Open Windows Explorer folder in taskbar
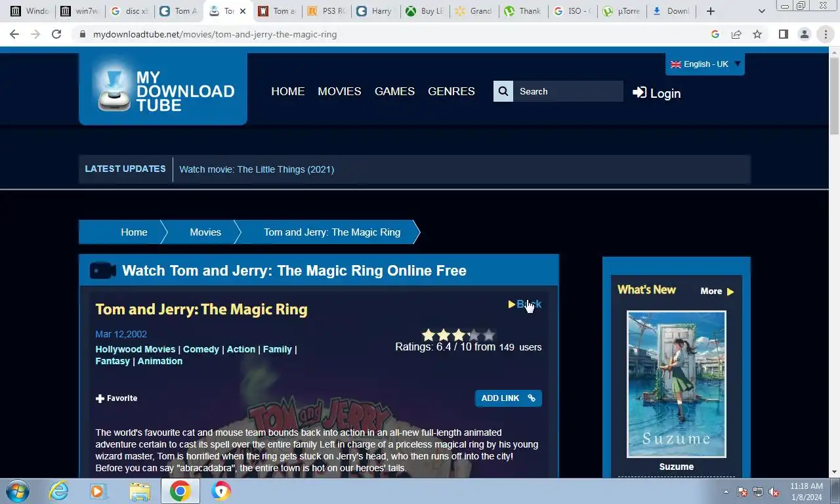The height and width of the screenshot is (504, 840). (140, 491)
